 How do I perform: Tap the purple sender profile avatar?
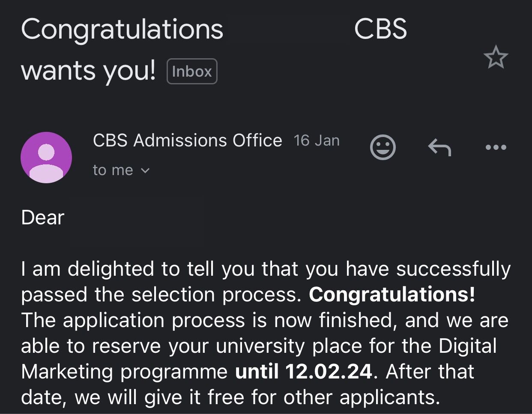[46, 158]
